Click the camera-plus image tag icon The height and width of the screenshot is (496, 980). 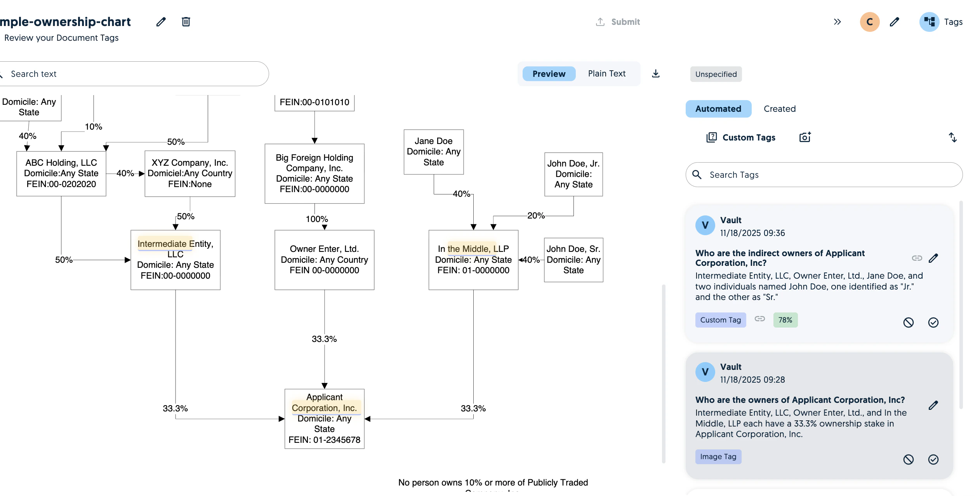(805, 137)
